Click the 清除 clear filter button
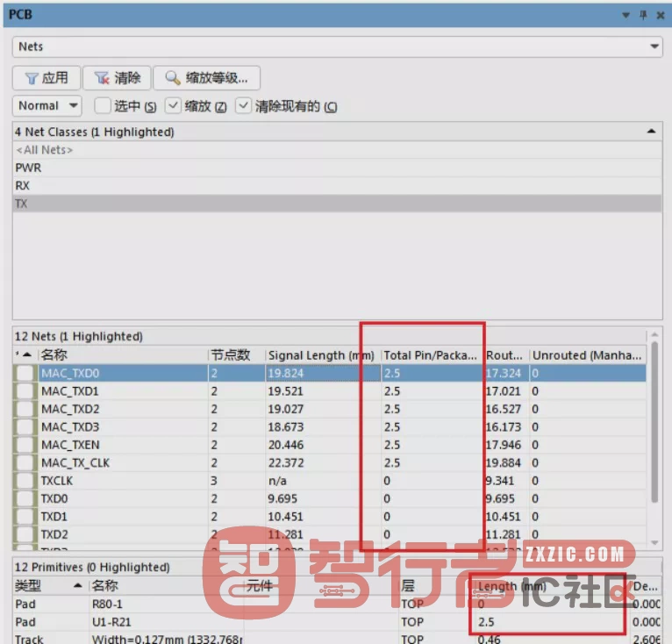 click(117, 78)
